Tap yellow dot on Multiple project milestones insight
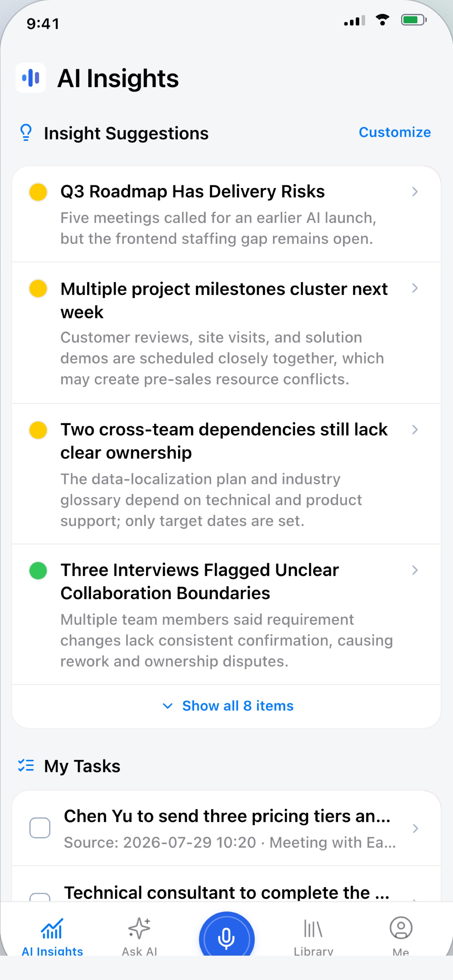453x980 pixels. coord(38,288)
